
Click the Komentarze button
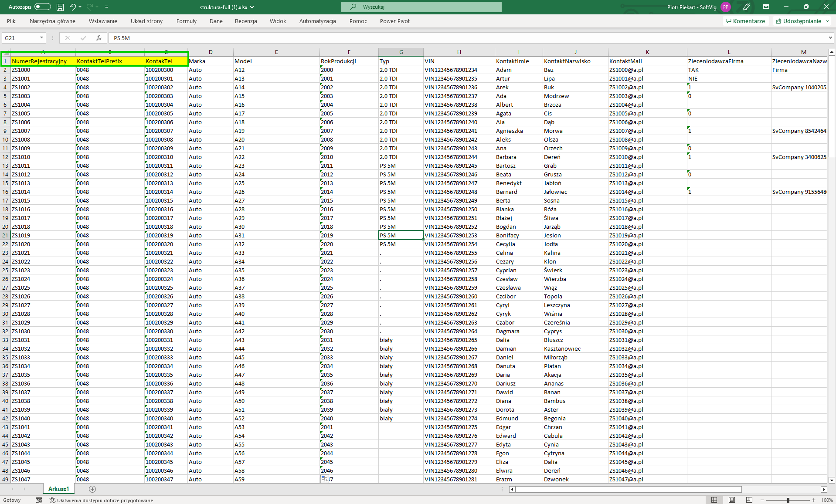point(745,21)
